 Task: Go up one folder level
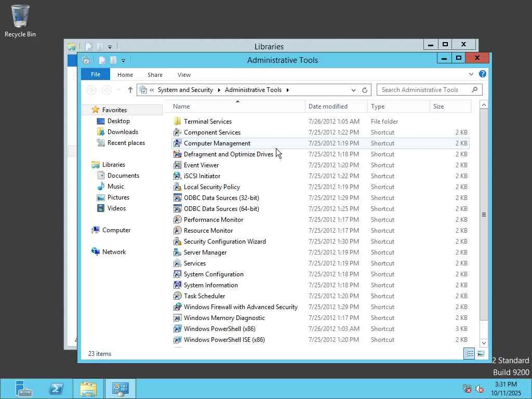coord(130,90)
